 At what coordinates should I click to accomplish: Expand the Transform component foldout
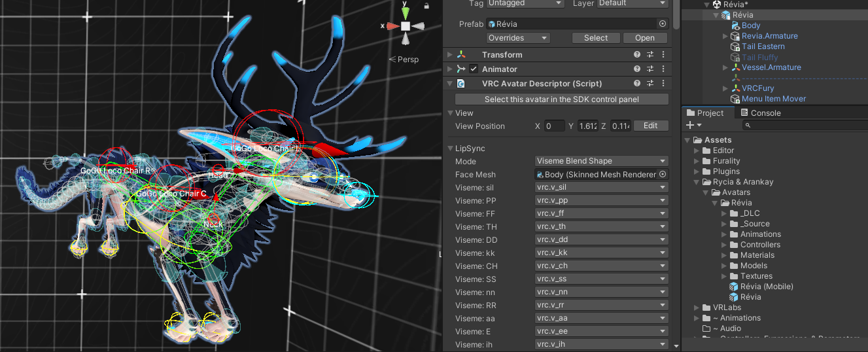coord(449,55)
